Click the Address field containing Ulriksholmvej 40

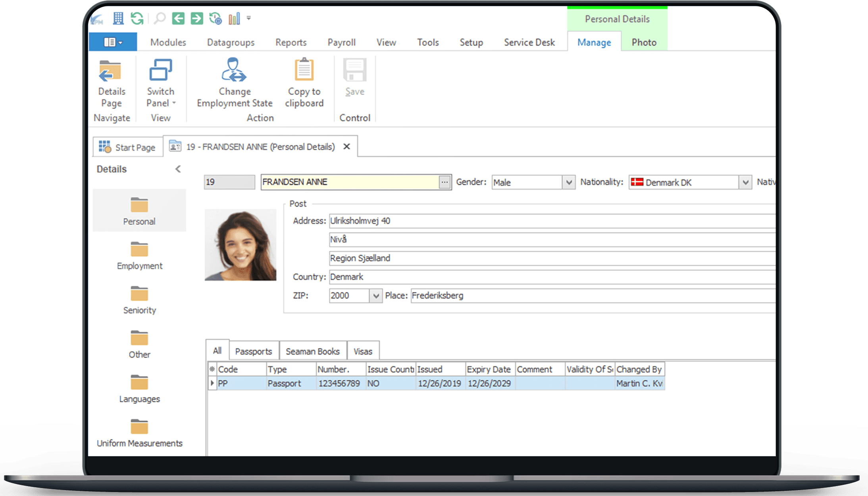coord(552,221)
